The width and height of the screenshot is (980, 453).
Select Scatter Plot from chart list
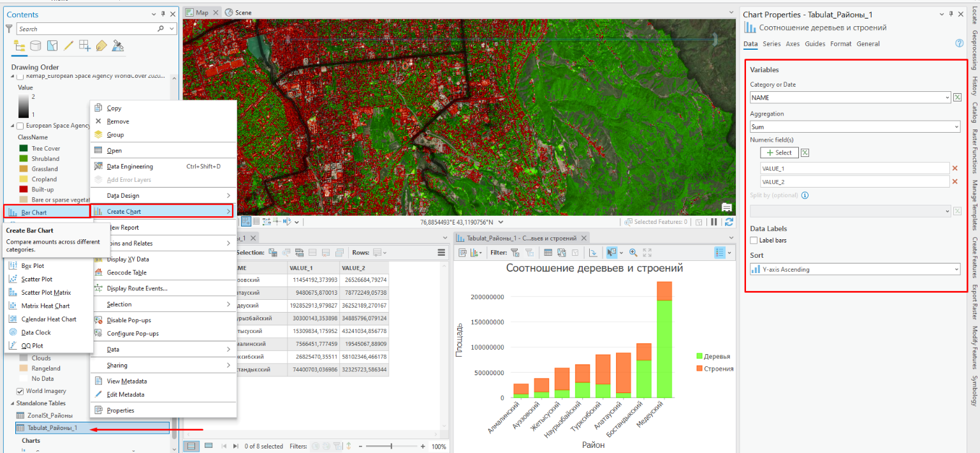(x=37, y=279)
